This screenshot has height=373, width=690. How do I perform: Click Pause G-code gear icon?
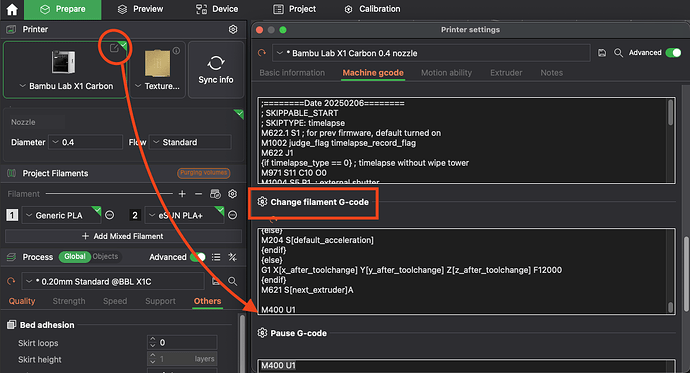(x=262, y=333)
